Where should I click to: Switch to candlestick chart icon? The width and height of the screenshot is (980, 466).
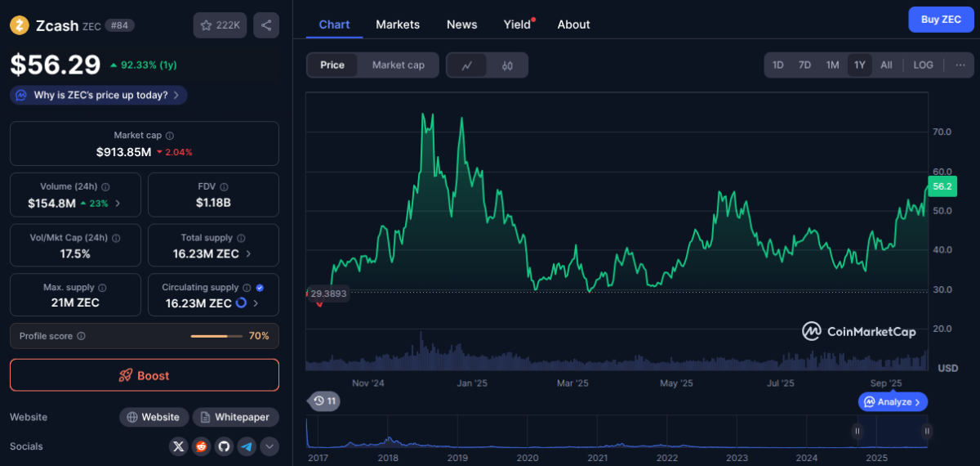point(507,65)
